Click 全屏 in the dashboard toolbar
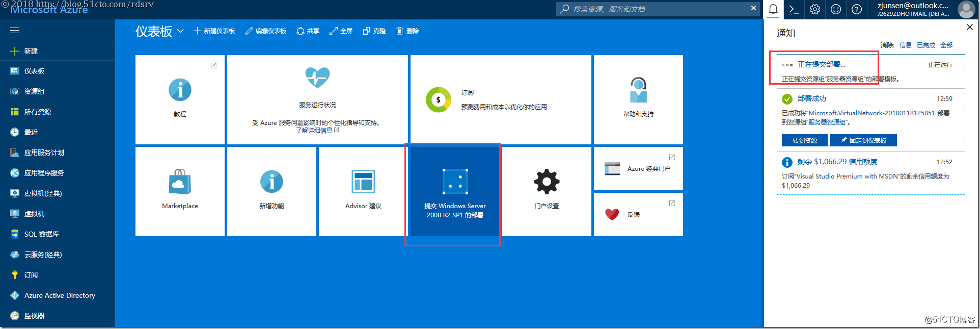 [x=341, y=31]
